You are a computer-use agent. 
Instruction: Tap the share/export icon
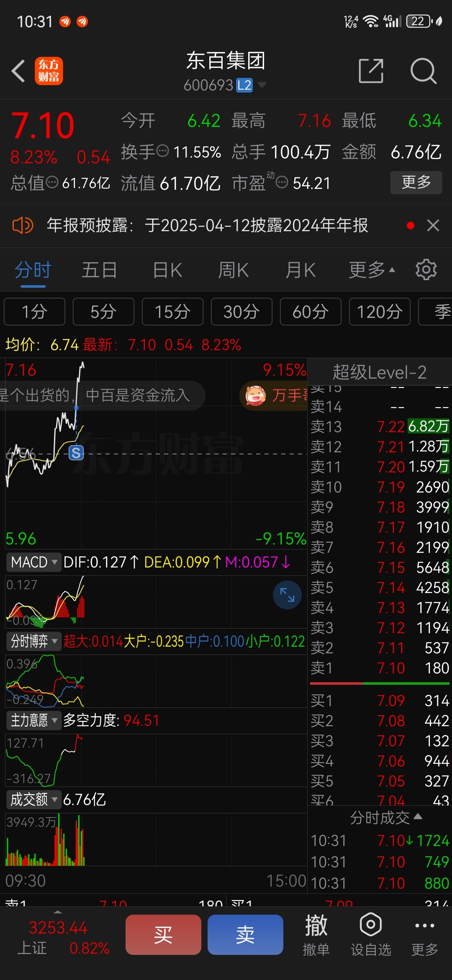click(x=371, y=71)
